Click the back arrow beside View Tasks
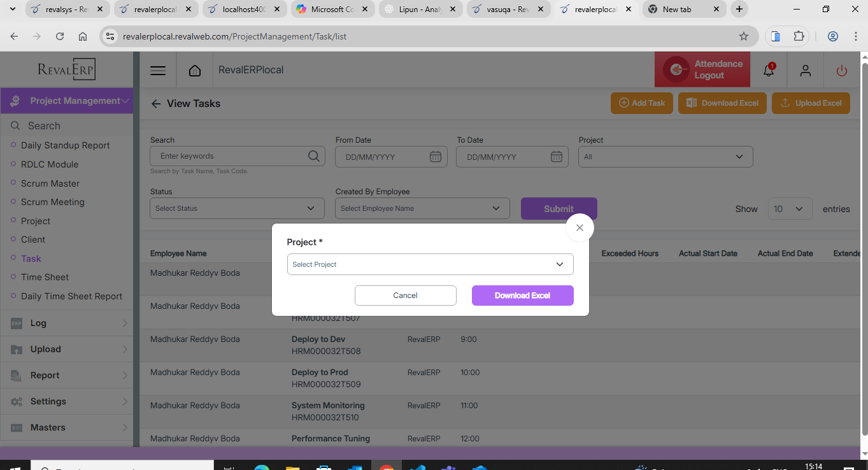 point(156,104)
